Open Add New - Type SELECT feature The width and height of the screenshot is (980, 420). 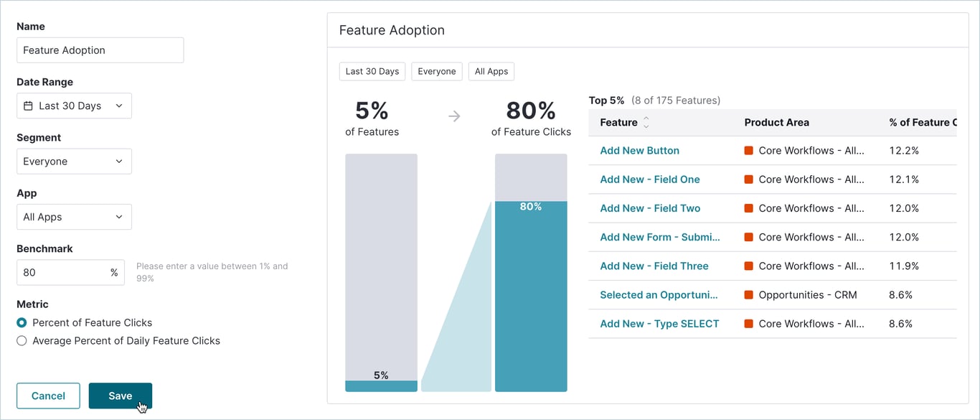point(659,324)
